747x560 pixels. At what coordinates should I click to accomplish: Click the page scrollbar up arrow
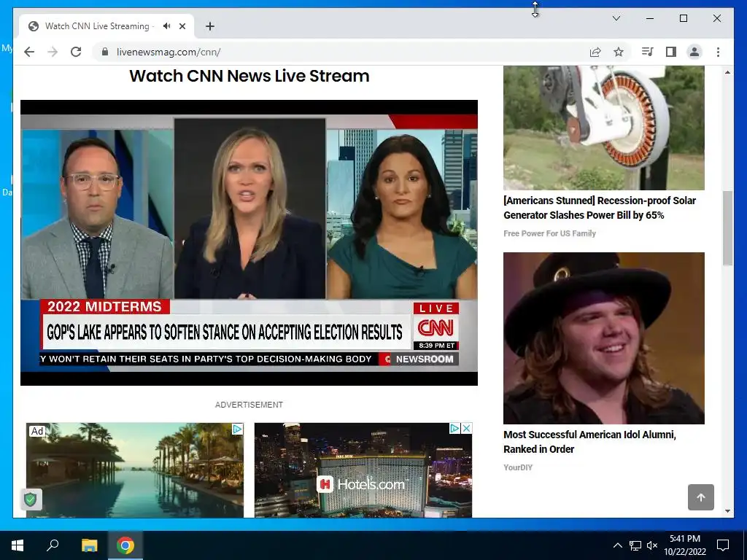coord(727,72)
